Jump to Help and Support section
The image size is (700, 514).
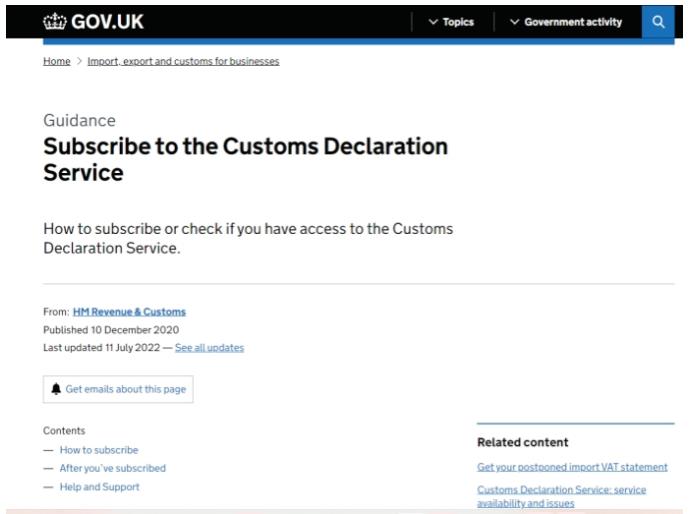100,487
